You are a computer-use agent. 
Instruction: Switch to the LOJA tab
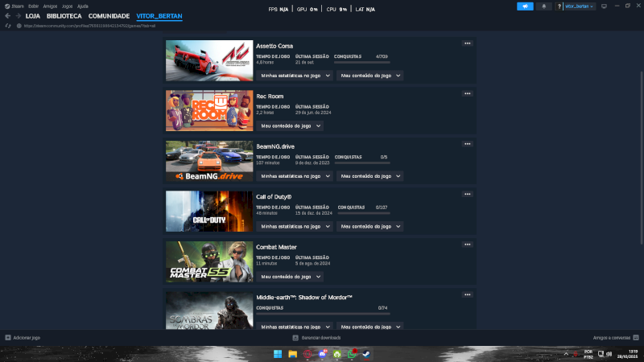coord(33,16)
